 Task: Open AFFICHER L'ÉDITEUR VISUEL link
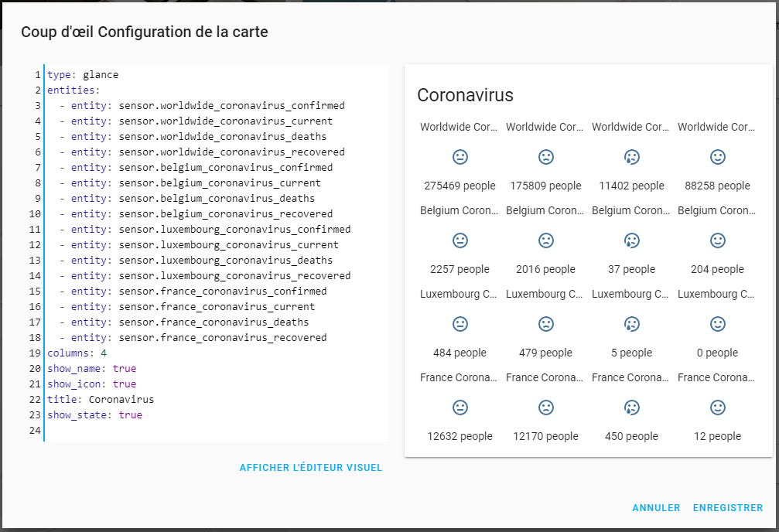point(311,468)
